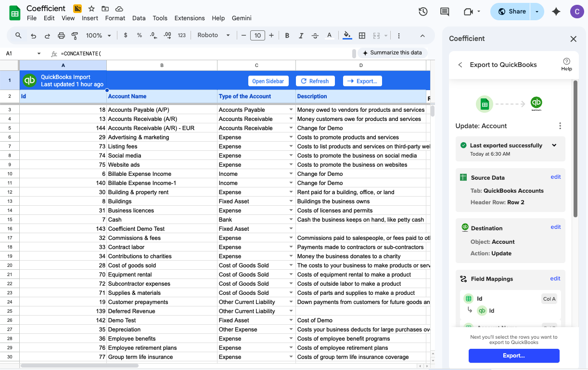Click the print icon in toolbar
Viewport: 588px width, 370px height.
pyautogui.click(x=61, y=36)
